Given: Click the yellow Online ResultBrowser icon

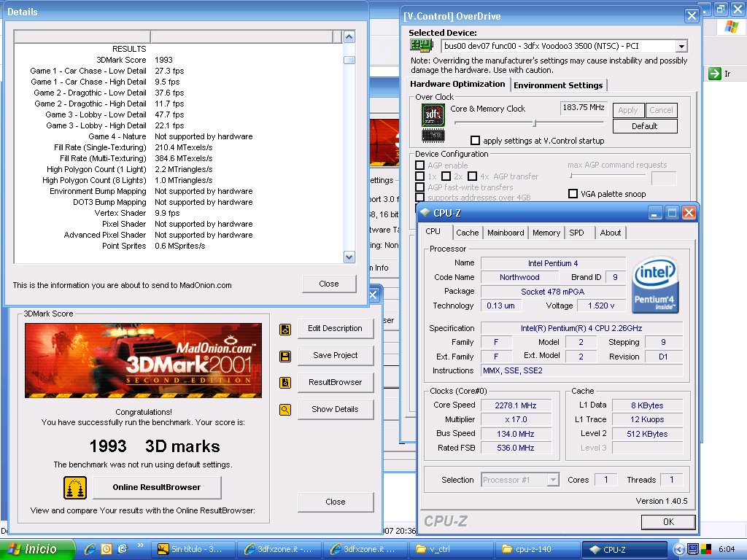Looking at the screenshot, I should click(x=75, y=488).
